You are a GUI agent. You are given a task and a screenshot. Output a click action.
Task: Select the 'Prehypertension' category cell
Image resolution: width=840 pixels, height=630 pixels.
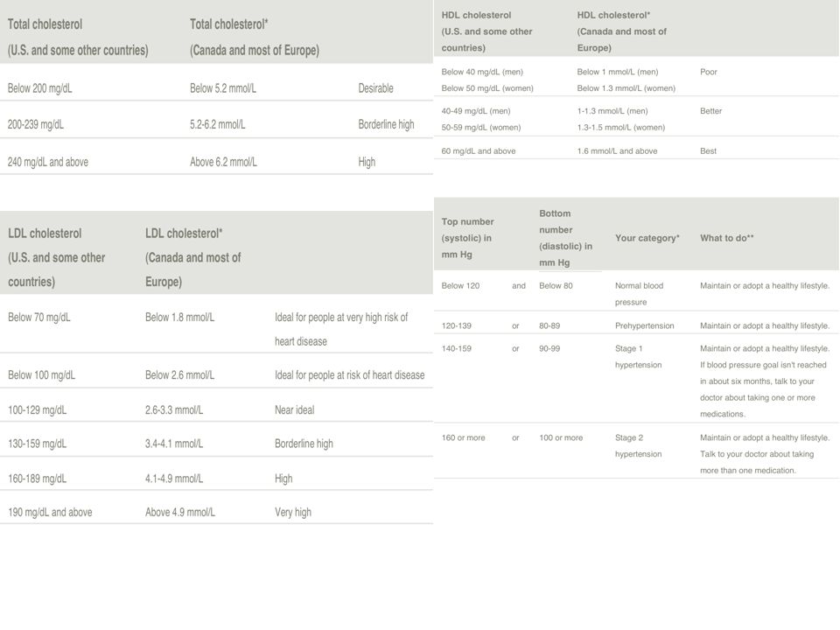point(645,325)
